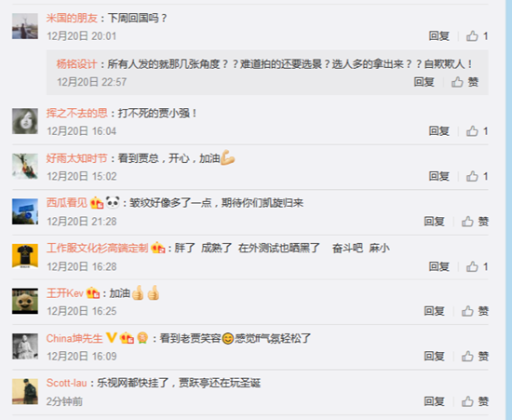Like the comment by 挥之不去的思
The height and width of the screenshot is (420, 512).
[x=477, y=131]
